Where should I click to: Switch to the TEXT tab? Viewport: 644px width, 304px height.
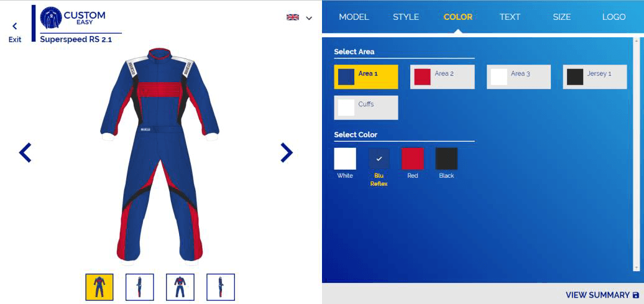510,17
